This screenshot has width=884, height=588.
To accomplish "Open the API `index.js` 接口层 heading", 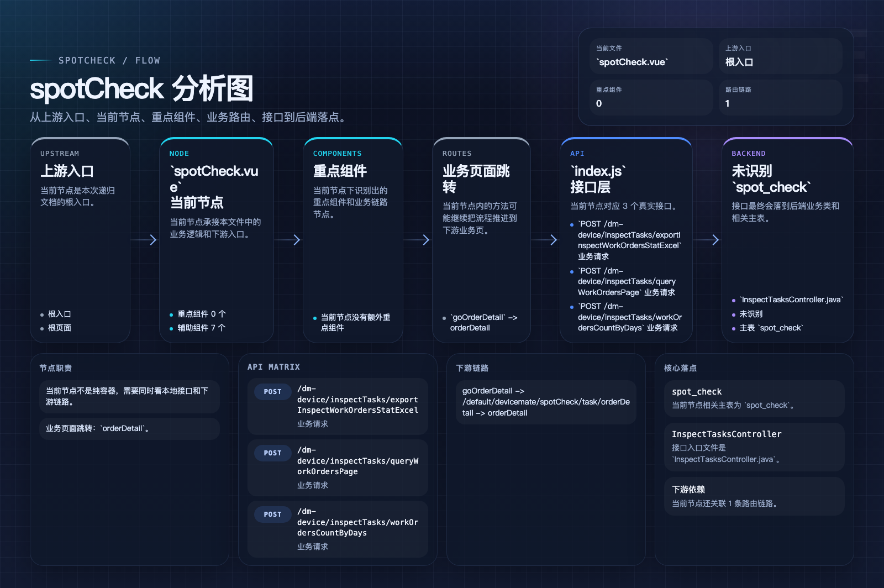I will 598,179.
